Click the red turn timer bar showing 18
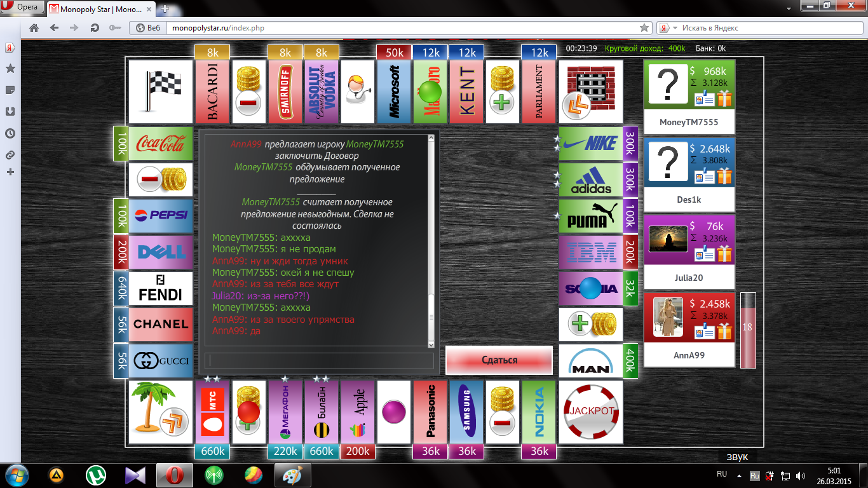The image size is (868, 488). (x=747, y=330)
